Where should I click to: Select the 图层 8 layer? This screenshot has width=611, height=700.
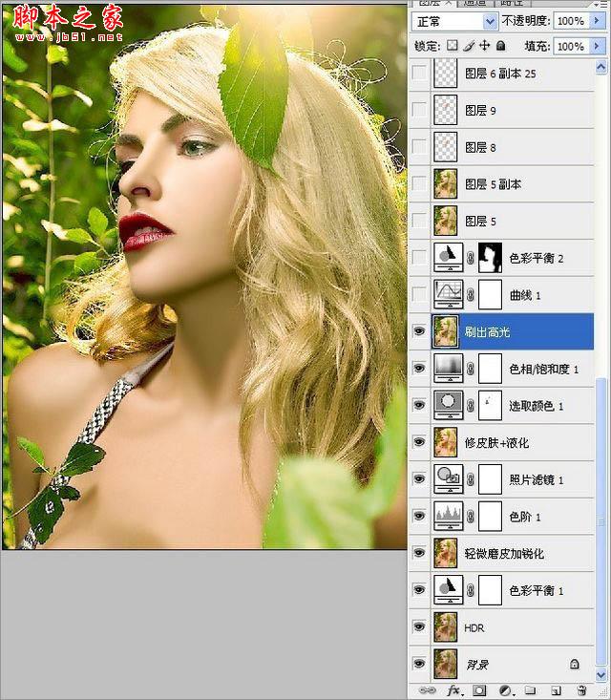512,147
